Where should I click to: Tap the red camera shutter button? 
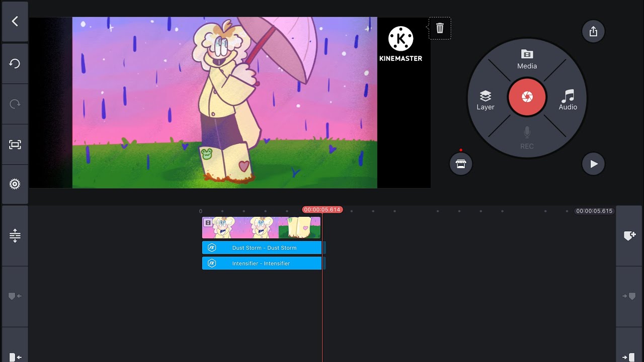point(527,97)
